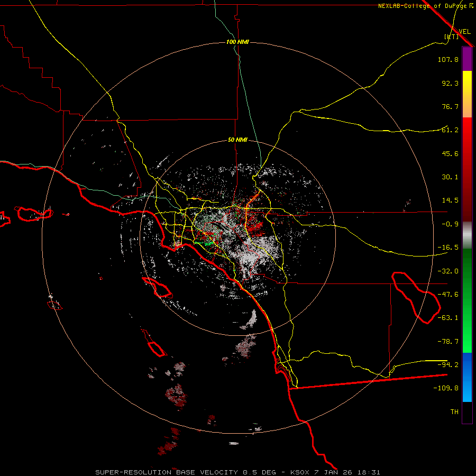Select the yellow-orange segment of the color bar

click(x=467, y=94)
